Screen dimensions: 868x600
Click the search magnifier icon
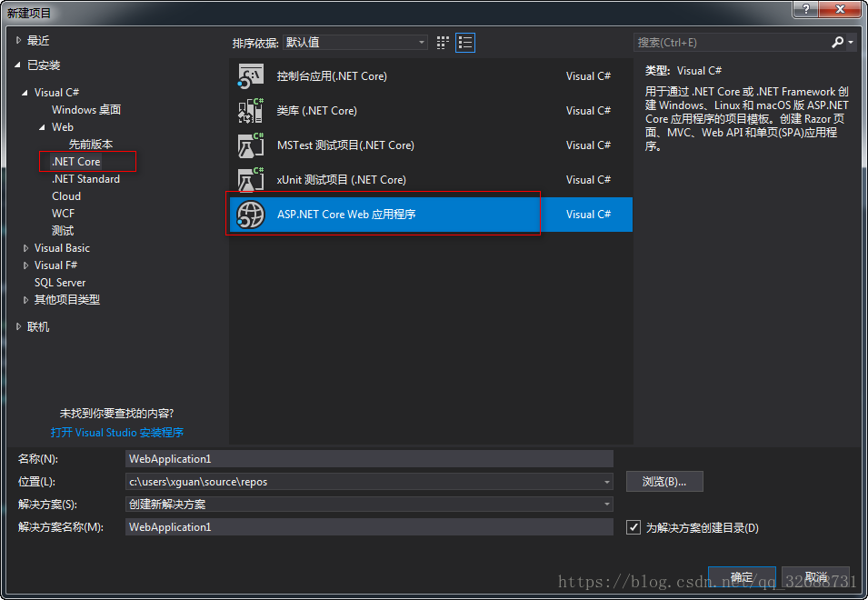[x=838, y=42]
